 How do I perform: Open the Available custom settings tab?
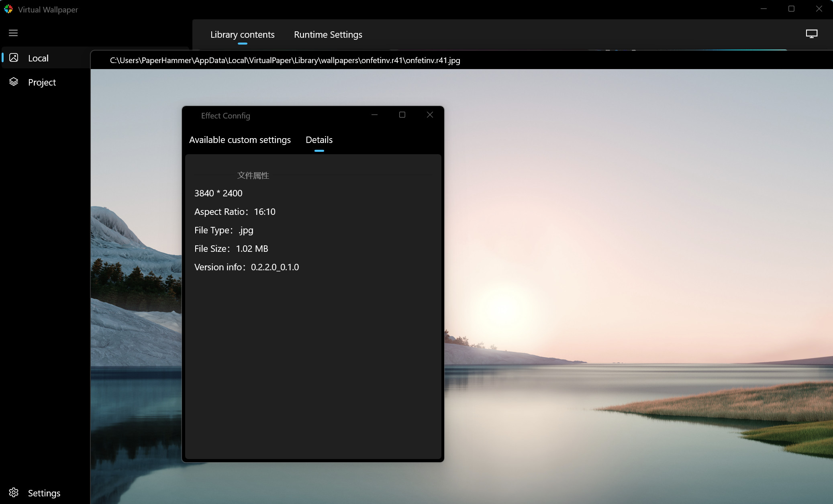(240, 140)
